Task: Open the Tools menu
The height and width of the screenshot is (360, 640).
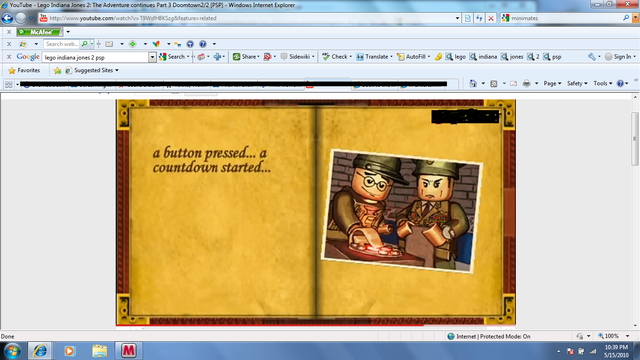Action: (x=602, y=83)
